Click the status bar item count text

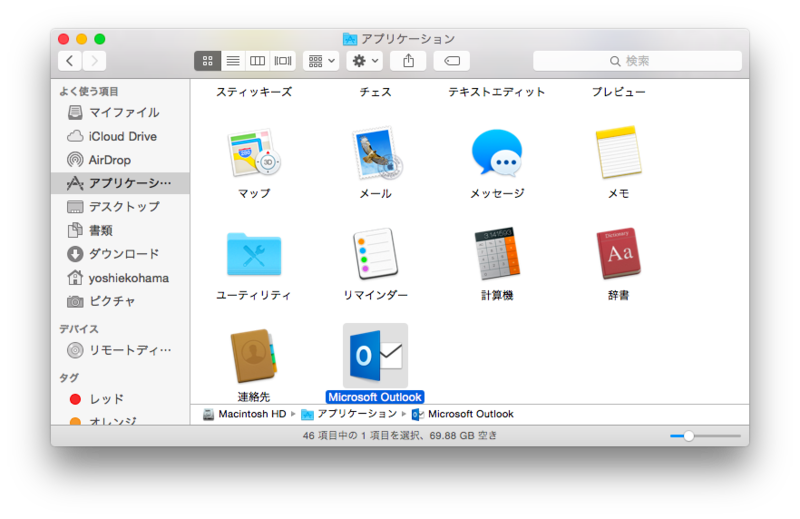click(399, 436)
